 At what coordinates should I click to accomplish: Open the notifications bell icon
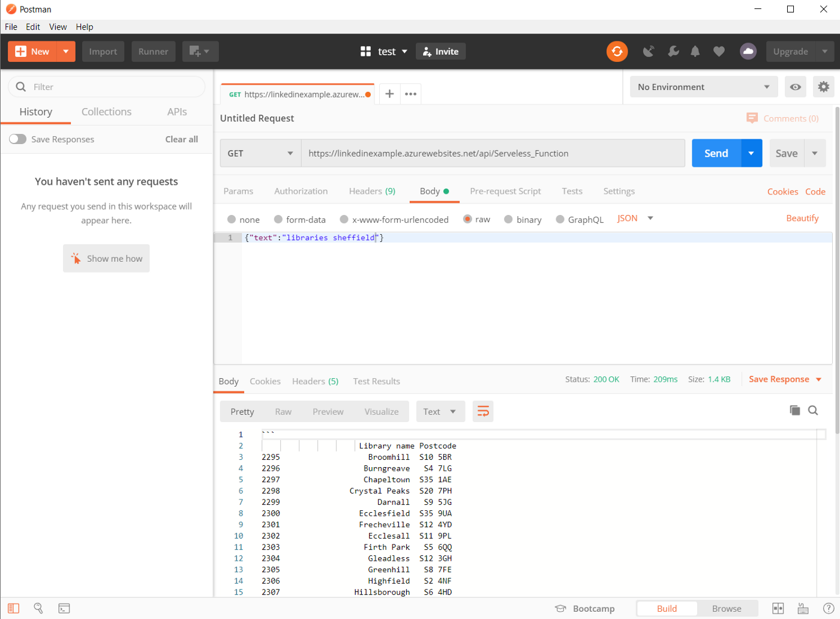pyautogui.click(x=695, y=52)
